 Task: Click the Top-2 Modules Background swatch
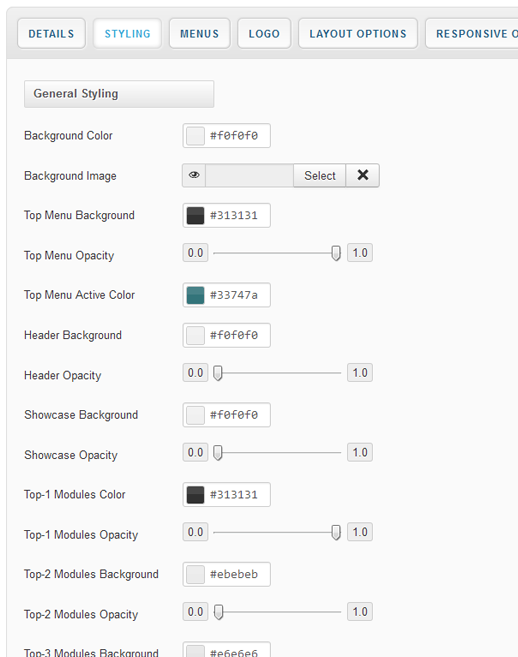click(195, 574)
